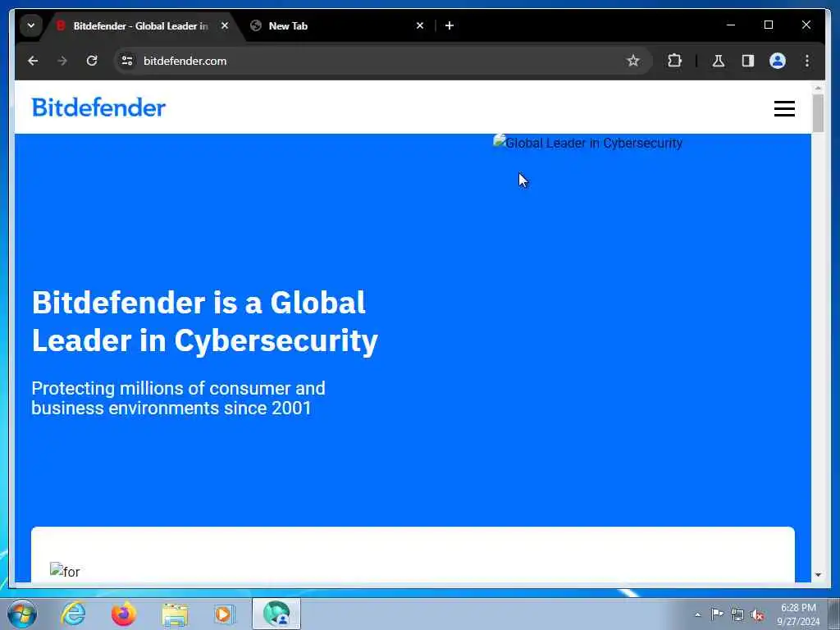Viewport: 840px width, 630px height.
Task: Open the hamburger menu on Bitdefender site
Action: [784, 109]
